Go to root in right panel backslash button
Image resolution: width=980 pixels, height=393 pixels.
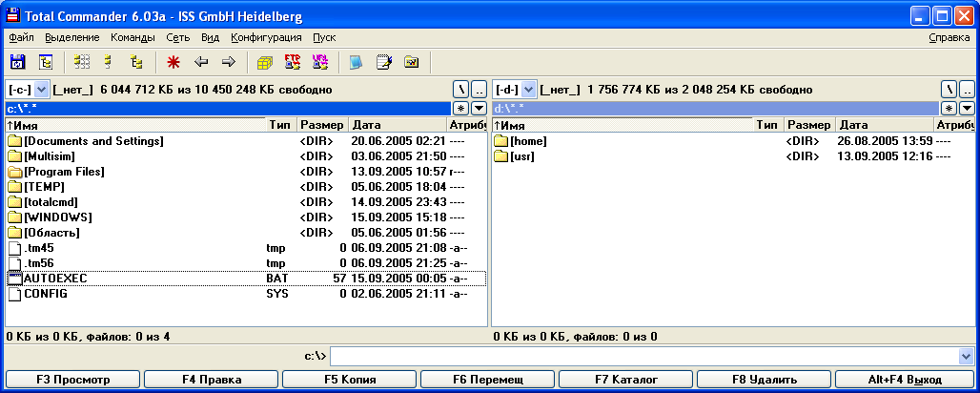click(949, 90)
